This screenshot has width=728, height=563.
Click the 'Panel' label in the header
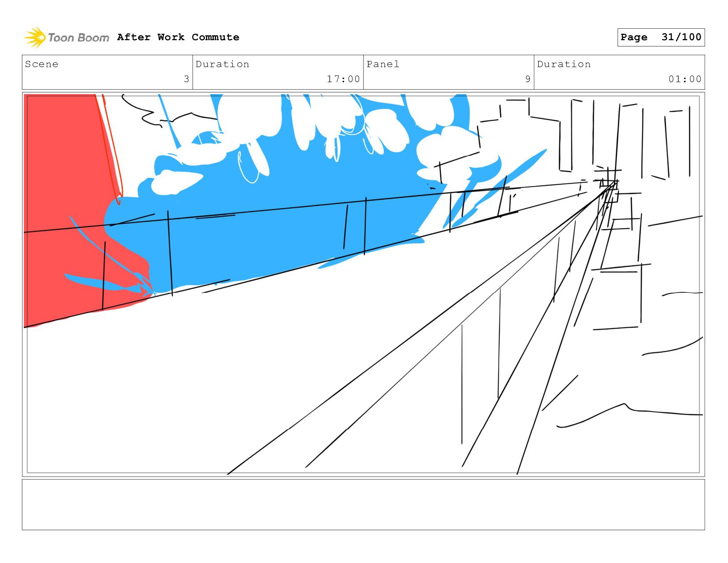383,64
